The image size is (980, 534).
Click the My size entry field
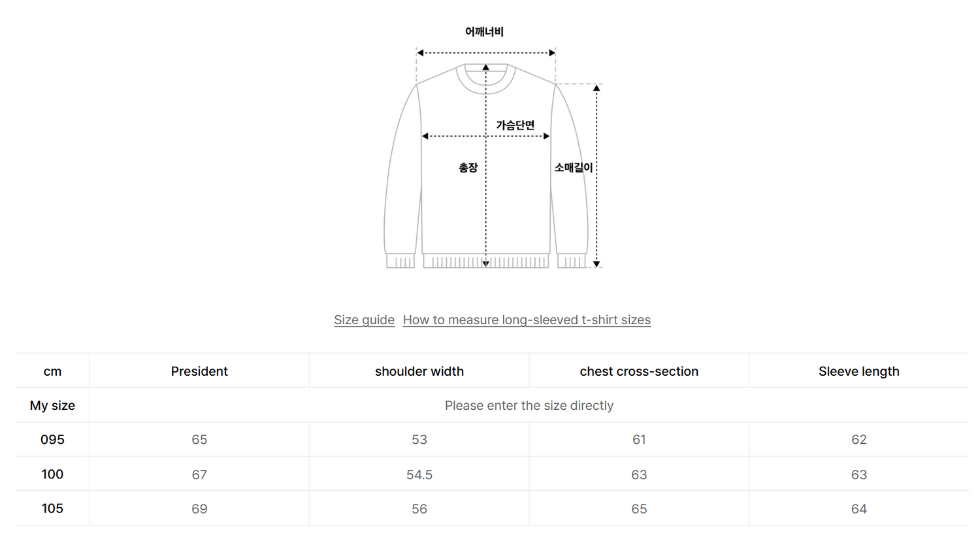click(529, 405)
